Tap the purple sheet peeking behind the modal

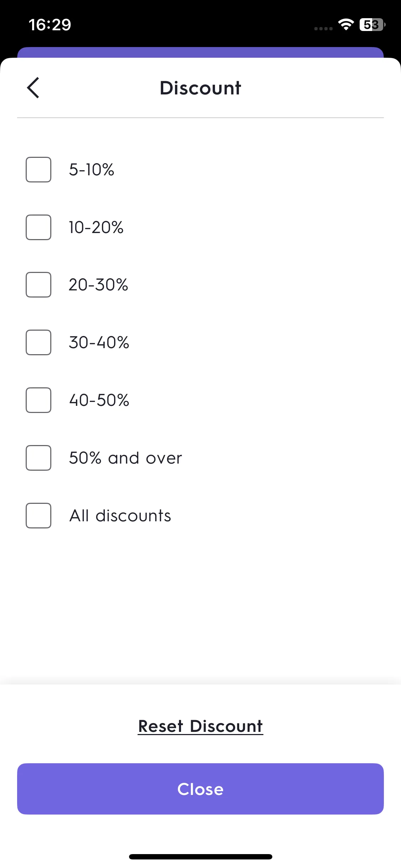(x=200, y=52)
